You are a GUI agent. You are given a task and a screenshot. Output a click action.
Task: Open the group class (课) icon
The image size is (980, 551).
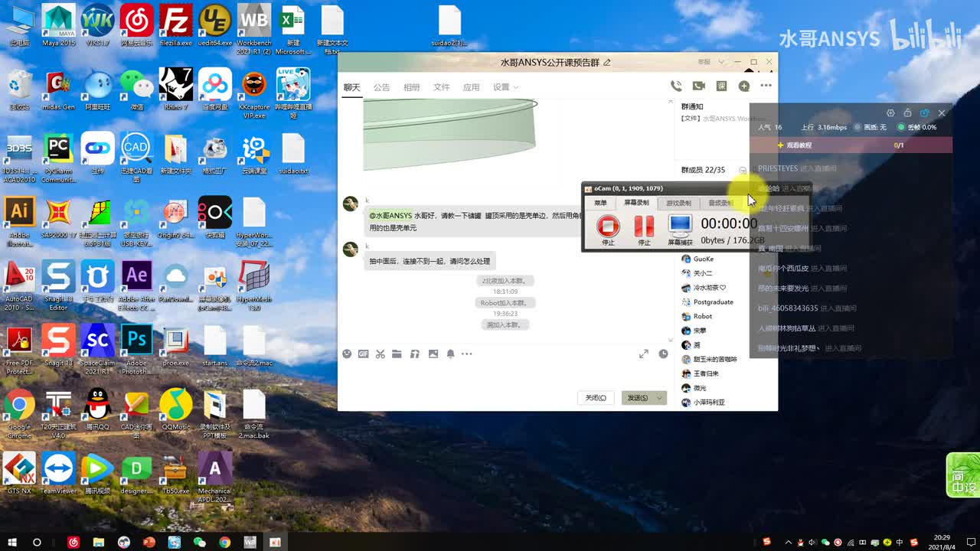pyautogui.click(x=721, y=86)
